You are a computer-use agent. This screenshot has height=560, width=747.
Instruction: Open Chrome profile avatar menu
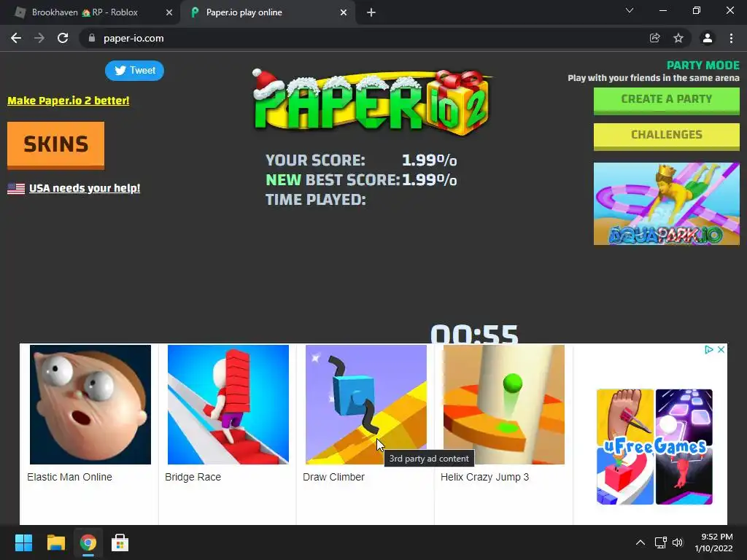[708, 38]
